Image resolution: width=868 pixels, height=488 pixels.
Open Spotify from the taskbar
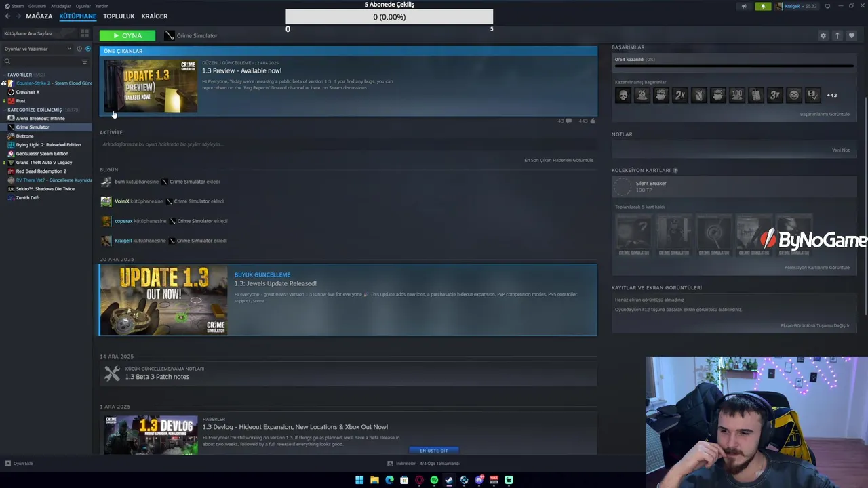click(434, 480)
